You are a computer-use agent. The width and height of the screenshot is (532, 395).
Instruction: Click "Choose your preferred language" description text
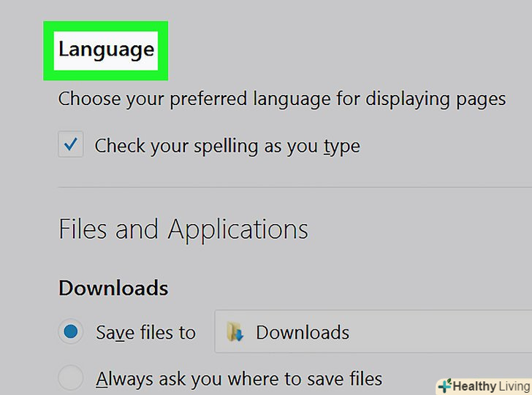point(281,99)
